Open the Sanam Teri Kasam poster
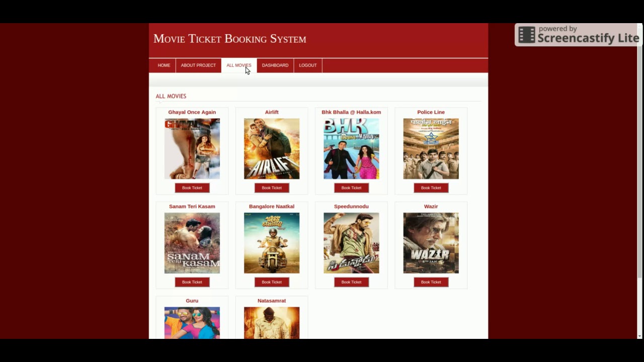 192,243
